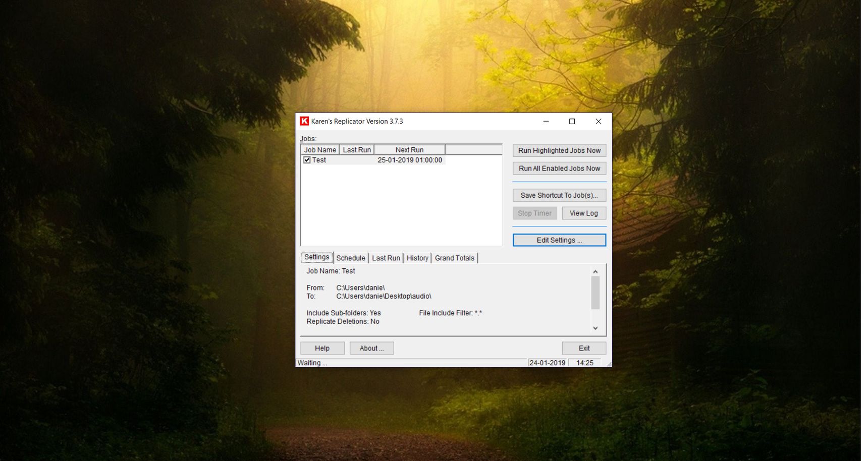Click the From path C:\Users\danie\
868x461 pixels.
(360, 288)
